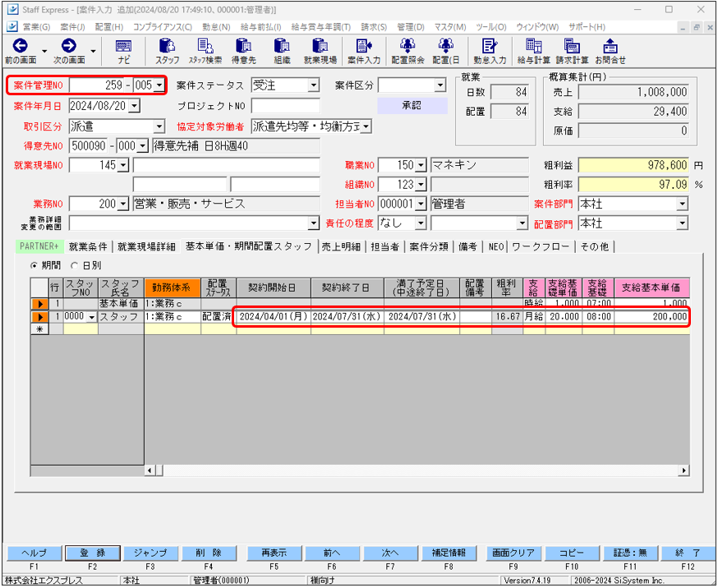718x588 pixels.
Task: Click the 承認 approval button
Action: pos(412,106)
